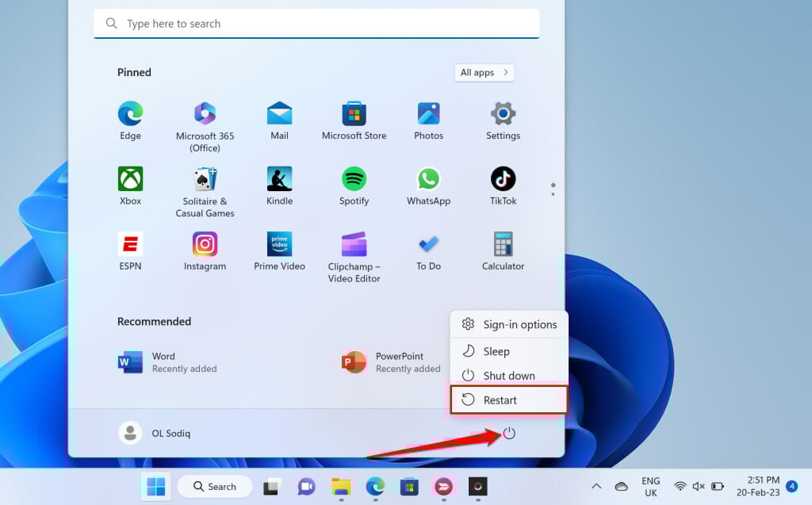The width and height of the screenshot is (812, 505).
Task: Open notifications badge showing 4
Action: (x=792, y=486)
